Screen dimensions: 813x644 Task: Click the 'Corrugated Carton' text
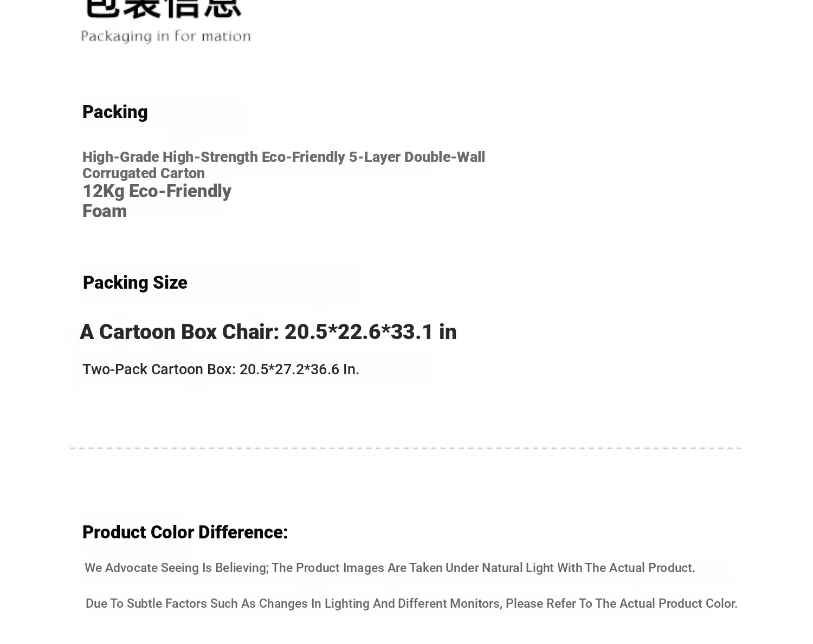pyautogui.click(x=144, y=173)
